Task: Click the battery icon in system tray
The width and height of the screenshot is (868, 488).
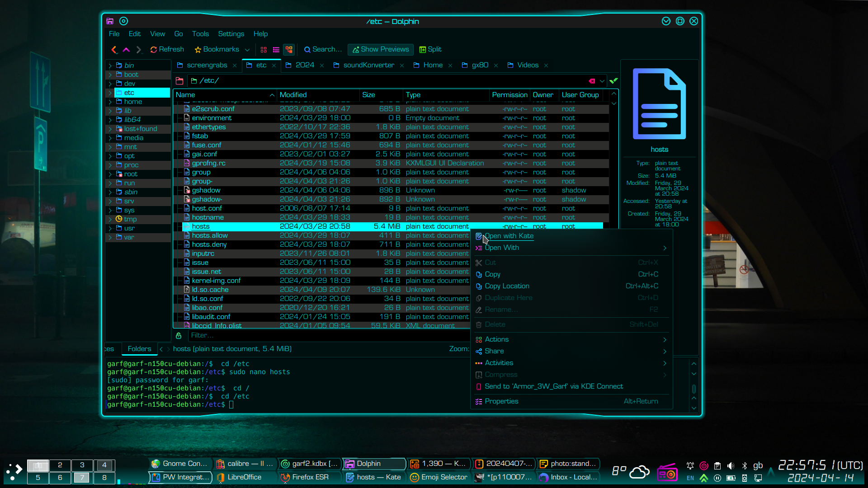Action: tap(731, 478)
